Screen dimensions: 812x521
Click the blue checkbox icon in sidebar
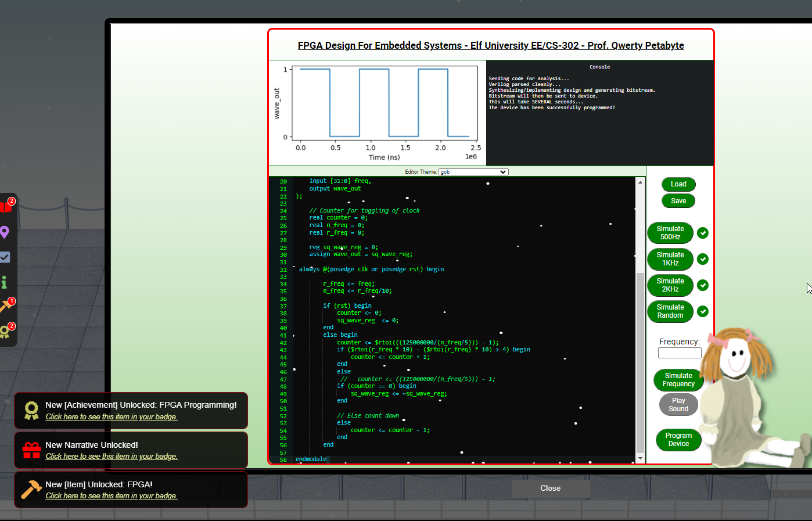click(x=5, y=257)
